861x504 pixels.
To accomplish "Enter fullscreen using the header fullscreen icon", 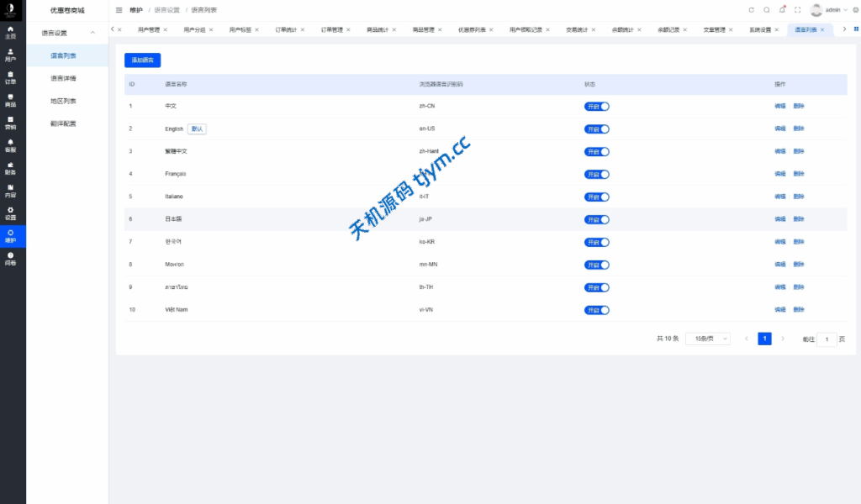I will [x=797, y=10].
